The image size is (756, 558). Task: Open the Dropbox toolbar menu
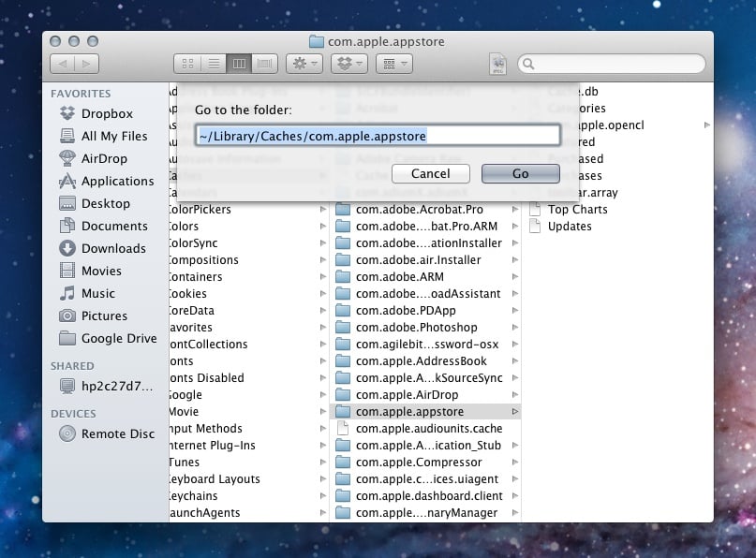click(349, 64)
